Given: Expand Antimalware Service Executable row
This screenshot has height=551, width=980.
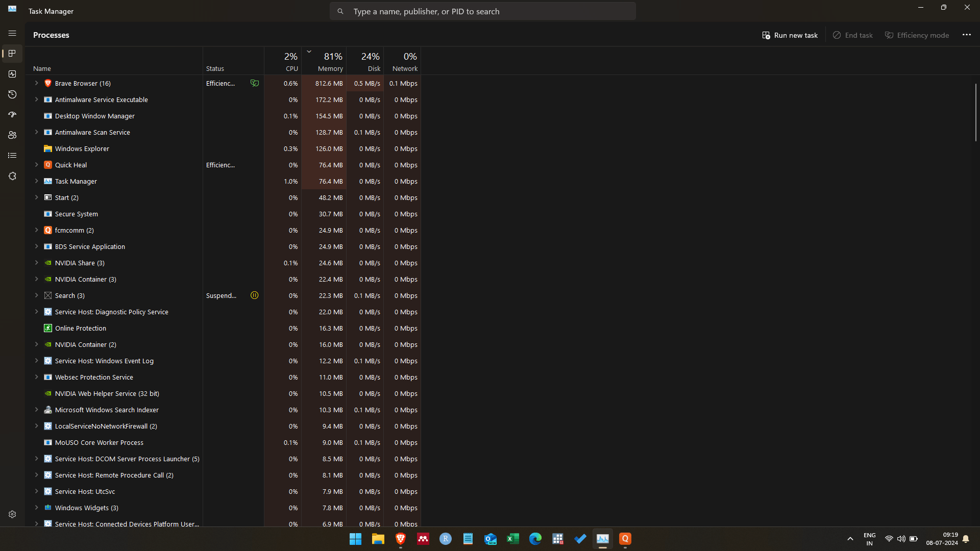Looking at the screenshot, I should point(36,99).
